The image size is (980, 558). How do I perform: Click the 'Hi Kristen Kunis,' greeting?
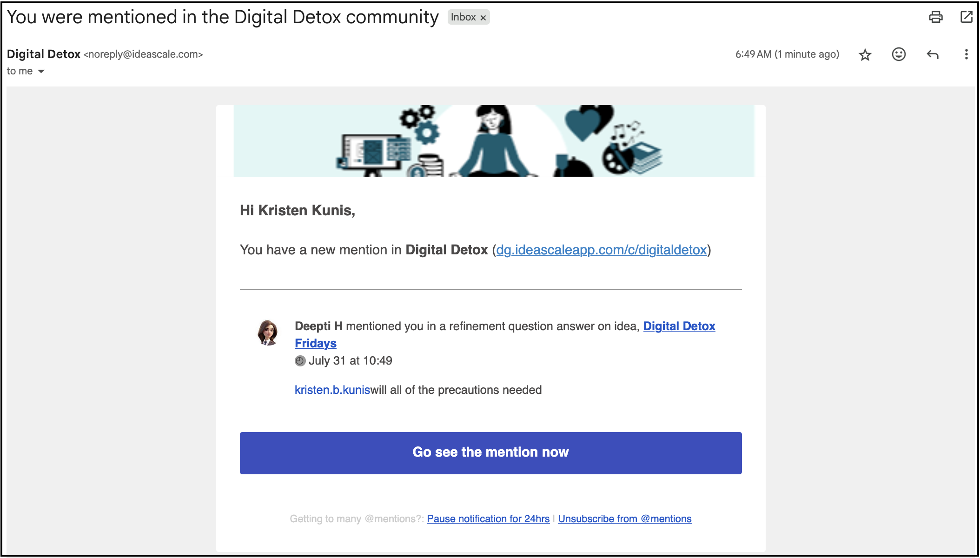point(298,210)
